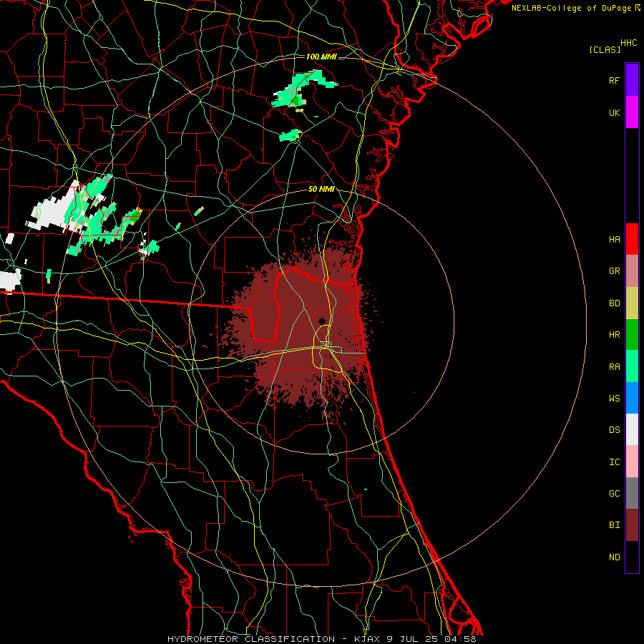Click the UK magenta legend swatch
The width and height of the screenshot is (644, 644).
coord(632,112)
